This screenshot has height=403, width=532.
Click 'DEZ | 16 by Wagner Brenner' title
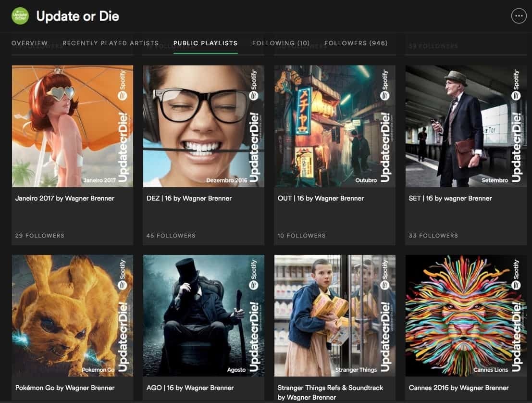click(x=189, y=198)
